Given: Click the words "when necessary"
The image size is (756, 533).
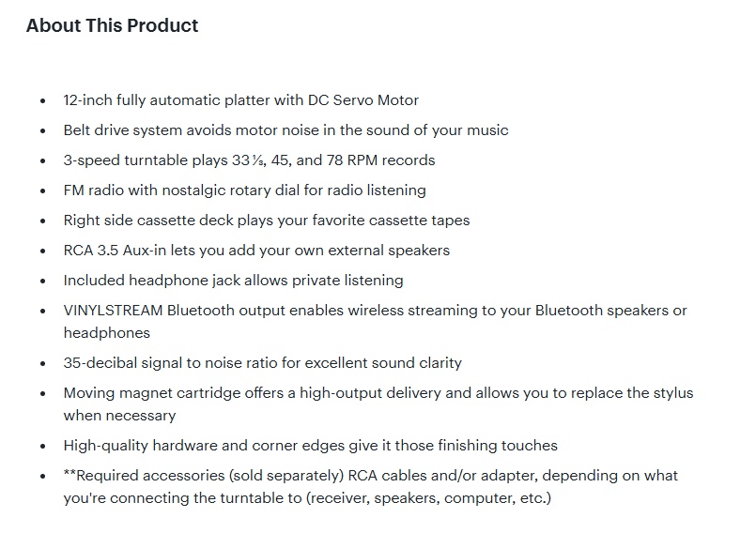Looking at the screenshot, I should point(119,416).
